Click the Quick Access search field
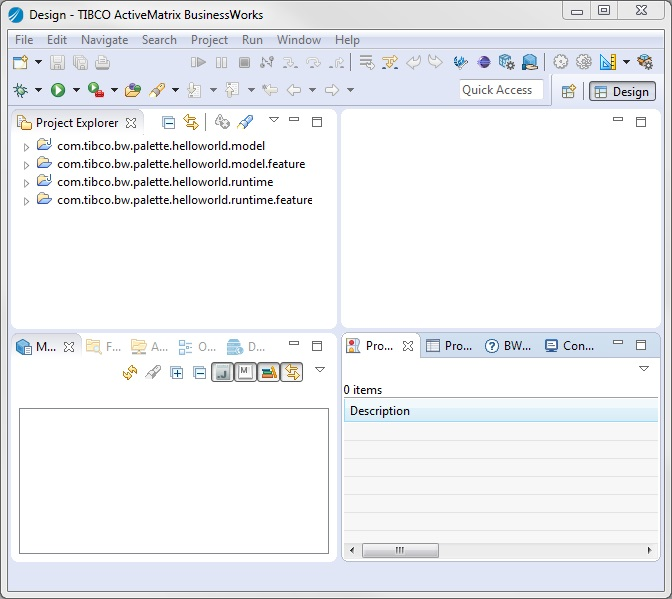Viewport: 672px width, 599px height. 501,90
